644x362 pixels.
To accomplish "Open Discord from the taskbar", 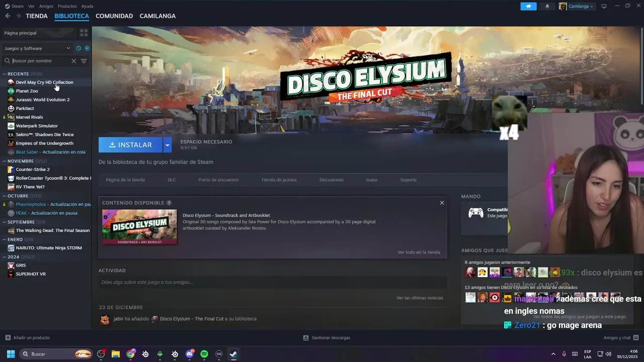I will pos(190,354).
